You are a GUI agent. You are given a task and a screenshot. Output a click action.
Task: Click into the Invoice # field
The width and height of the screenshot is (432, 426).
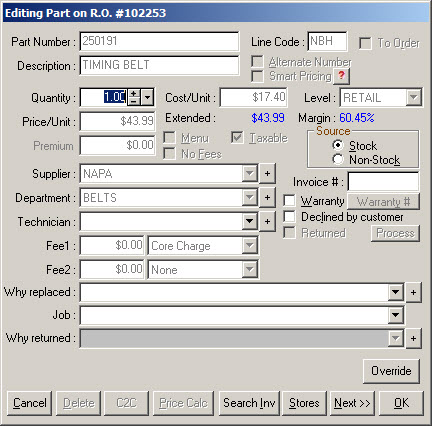[383, 182]
